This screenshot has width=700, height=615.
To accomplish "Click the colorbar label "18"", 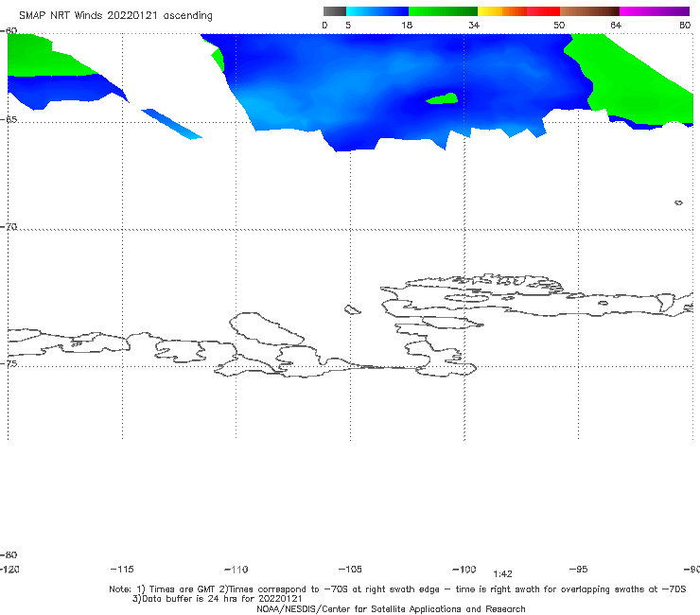I will [407, 26].
